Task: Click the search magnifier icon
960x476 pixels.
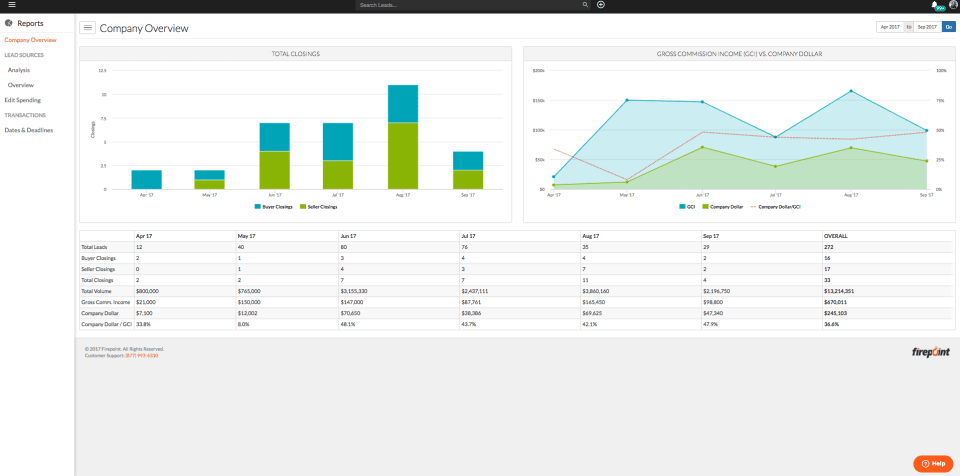Action: pyautogui.click(x=585, y=5)
